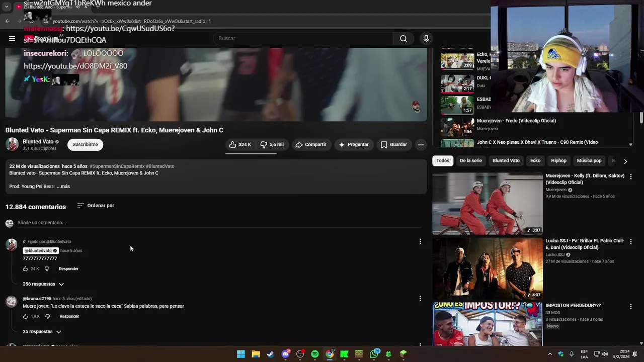Dislike the pinned @bluntedvato comment
644x362 pixels.
[x=47, y=269]
